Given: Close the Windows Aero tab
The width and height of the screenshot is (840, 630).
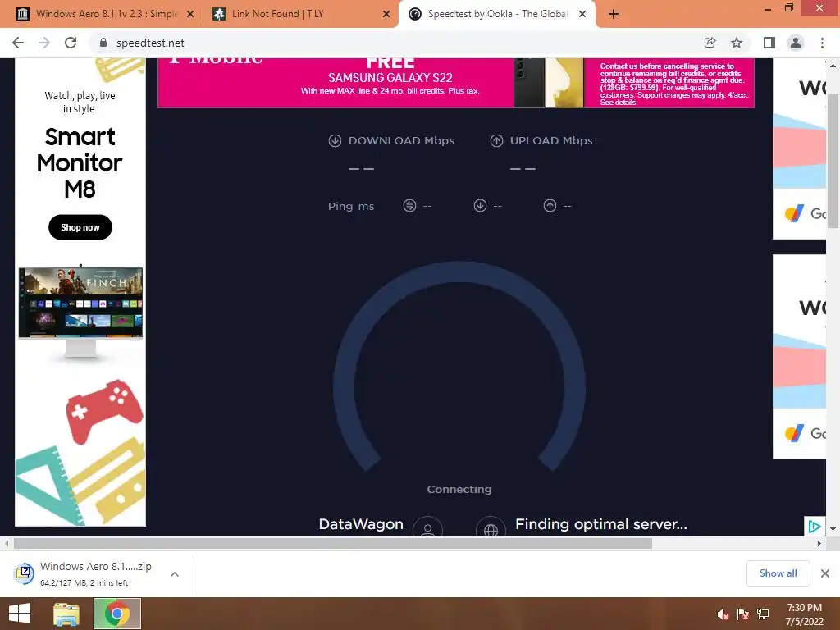Looking at the screenshot, I should click(x=190, y=15).
